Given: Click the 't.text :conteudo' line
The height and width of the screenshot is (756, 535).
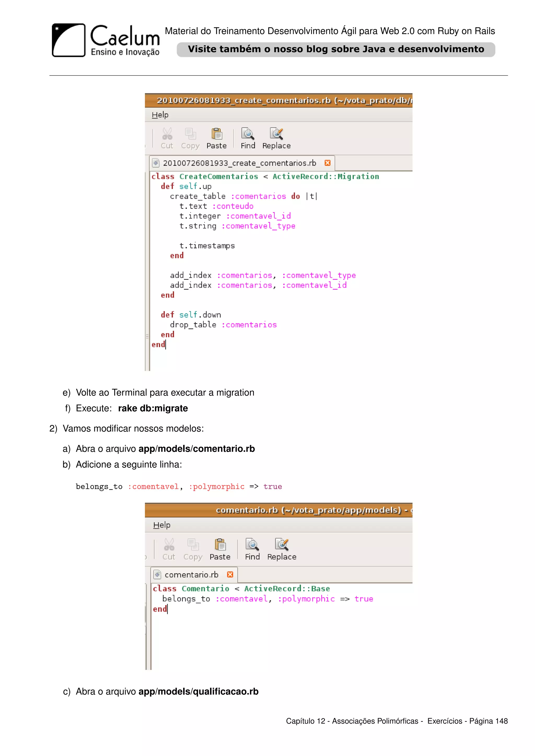Looking at the screenshot, I should point(217,206).
